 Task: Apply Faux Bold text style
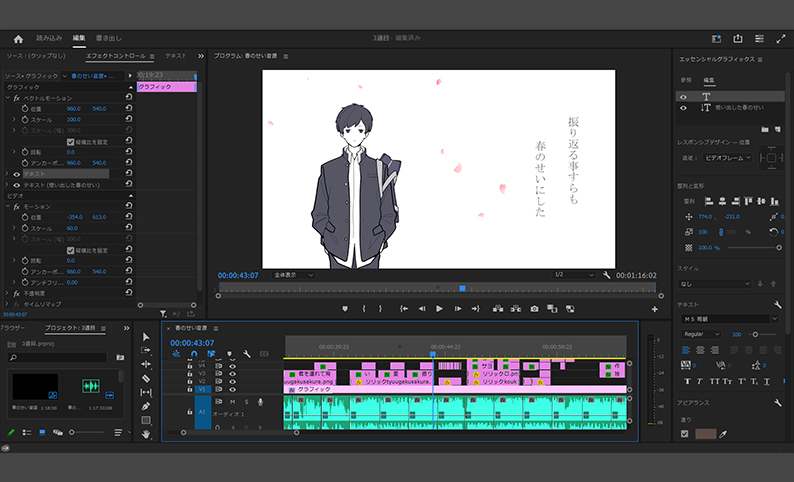(x=687, y=381)
